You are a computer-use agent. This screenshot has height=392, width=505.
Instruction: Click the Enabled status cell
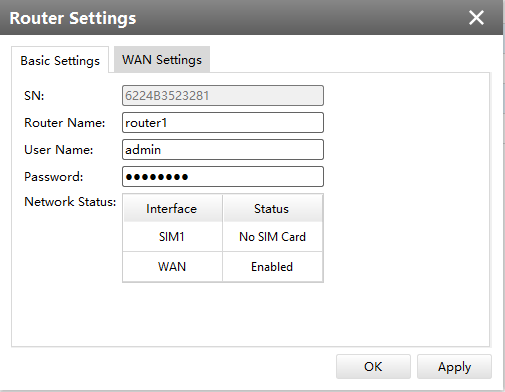tap(273, 267)
